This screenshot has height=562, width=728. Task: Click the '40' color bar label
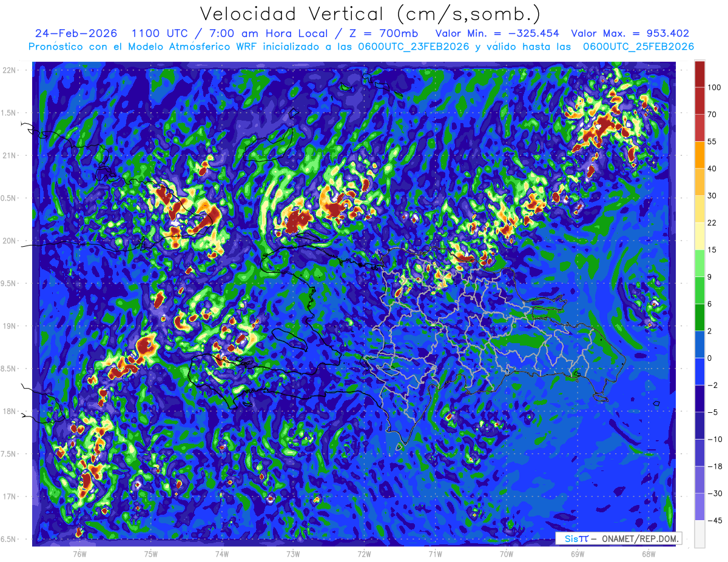click(x=712, y=169)
